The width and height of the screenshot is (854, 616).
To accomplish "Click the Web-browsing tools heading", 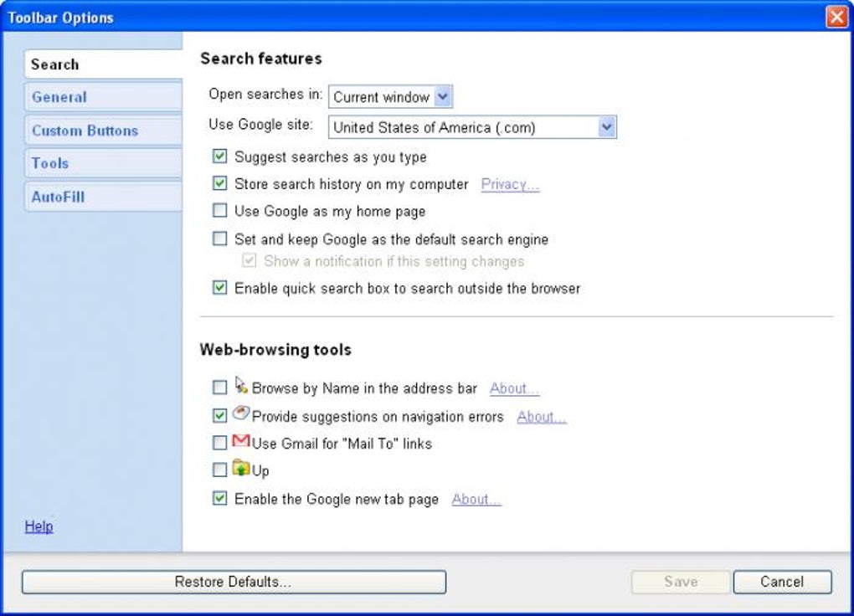I will [x=275, y=350].
